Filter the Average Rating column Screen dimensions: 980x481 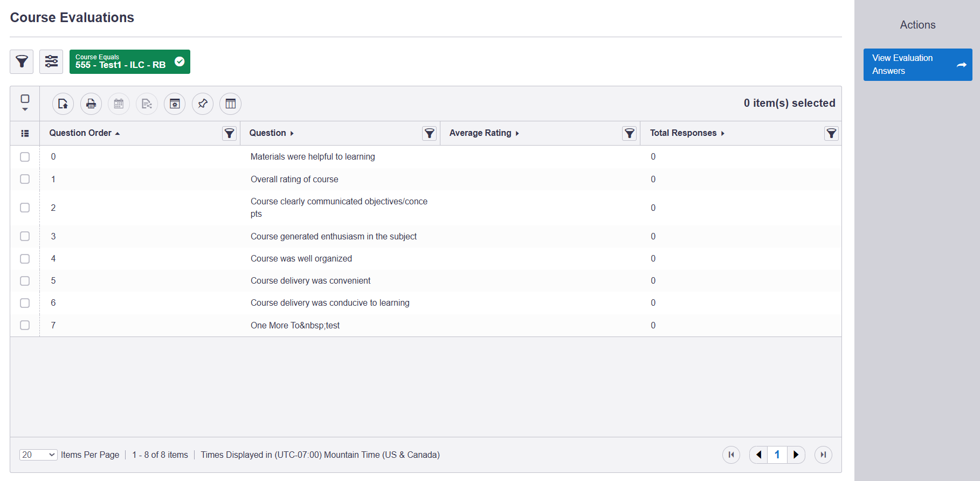630,133
